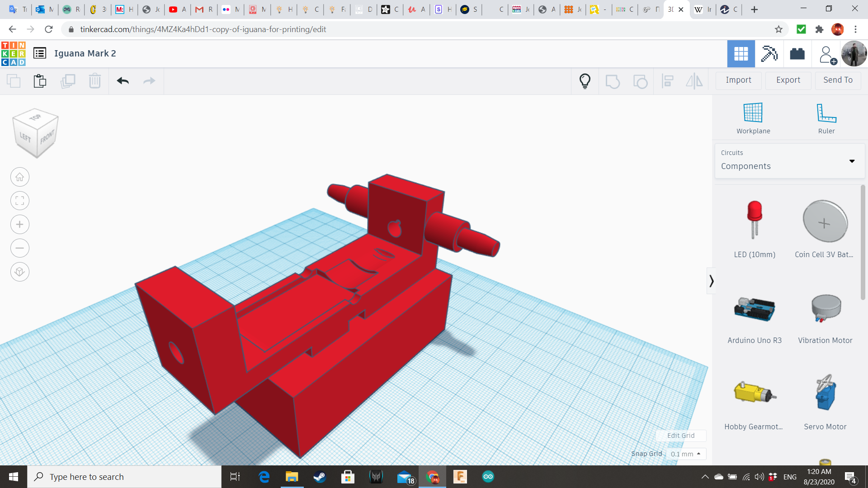
Task: Click the paste clipboard icon
Action: (x=40, y=81)
